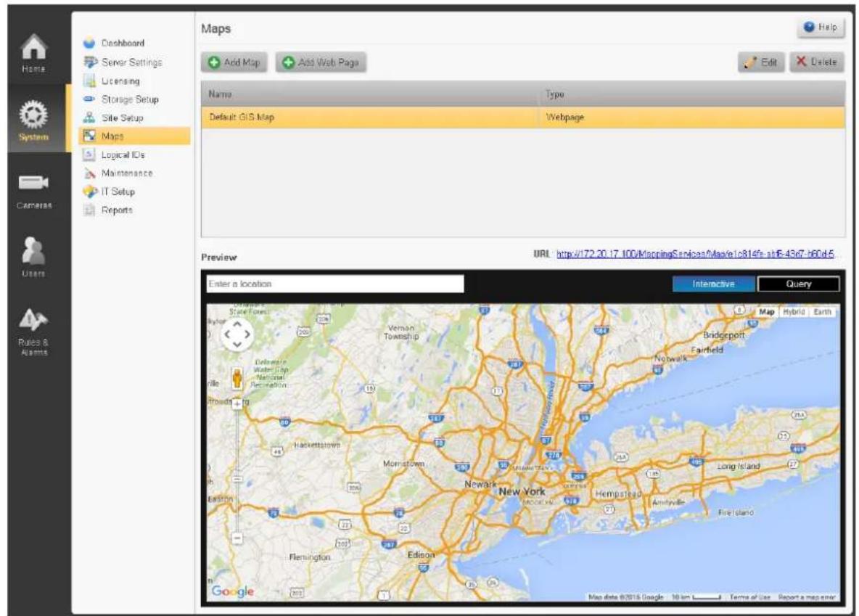Click the Storage Setup icon
This screenshot has width=859, height=616.
(x=89, y=99)
